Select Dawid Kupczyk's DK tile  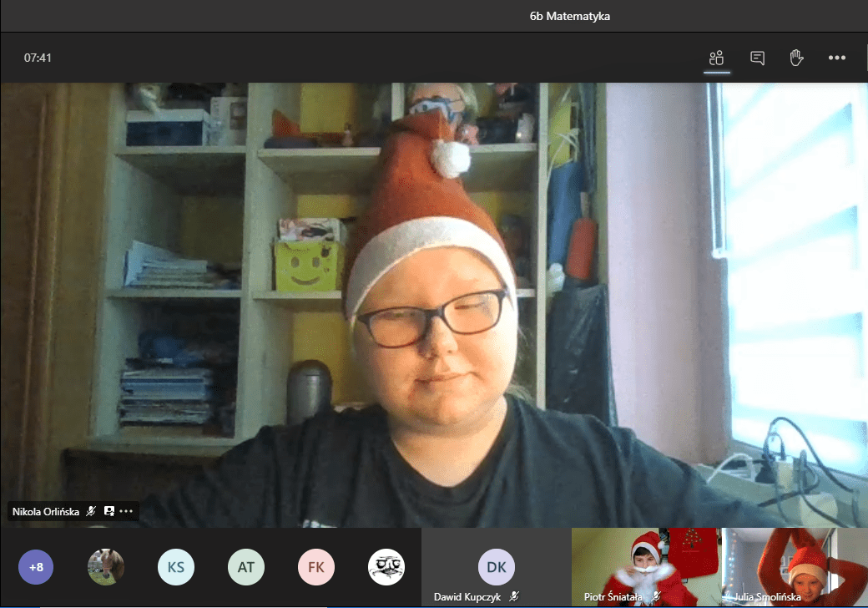point(496,567)
